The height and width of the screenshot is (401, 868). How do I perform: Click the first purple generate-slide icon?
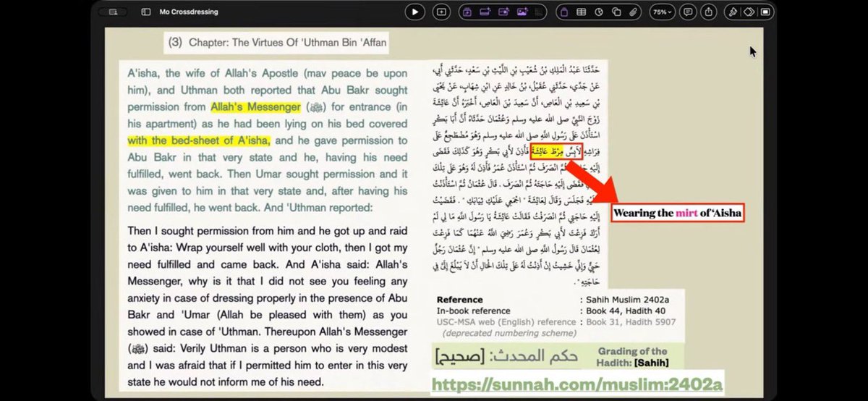(467, 12)
